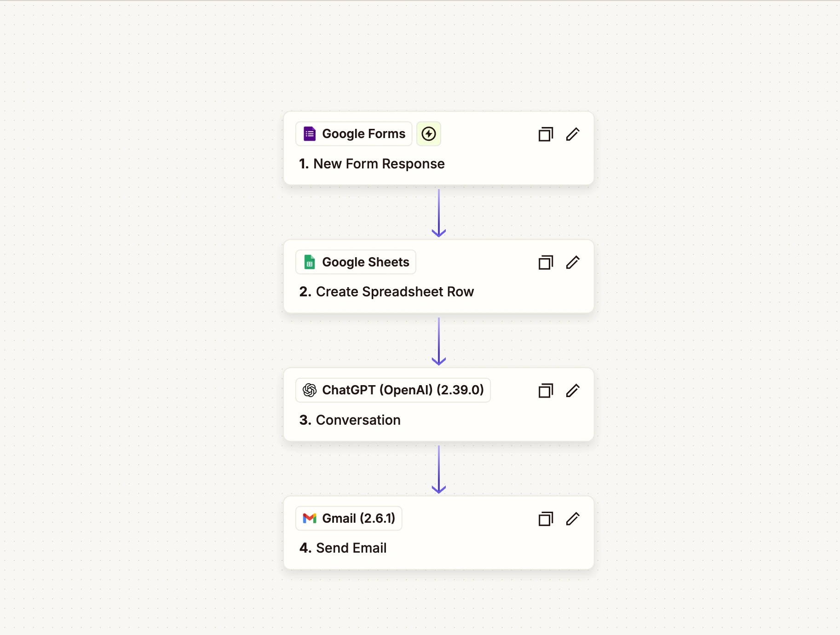The image size is (840, 635).
Task: Select the ChatGPT (OpenAI) (2.39.0) label
Action: (x=403, y=390)
